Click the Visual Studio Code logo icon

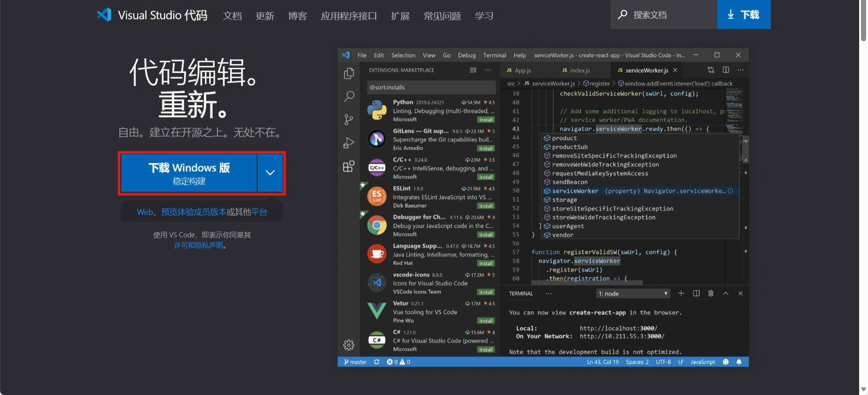(104, 15)
